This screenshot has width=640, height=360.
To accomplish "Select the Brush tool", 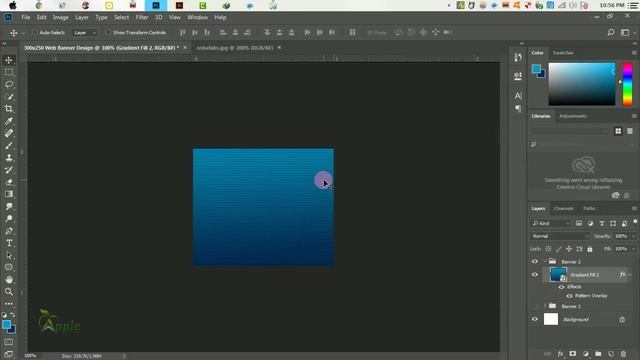I will [x=9, y=146].
